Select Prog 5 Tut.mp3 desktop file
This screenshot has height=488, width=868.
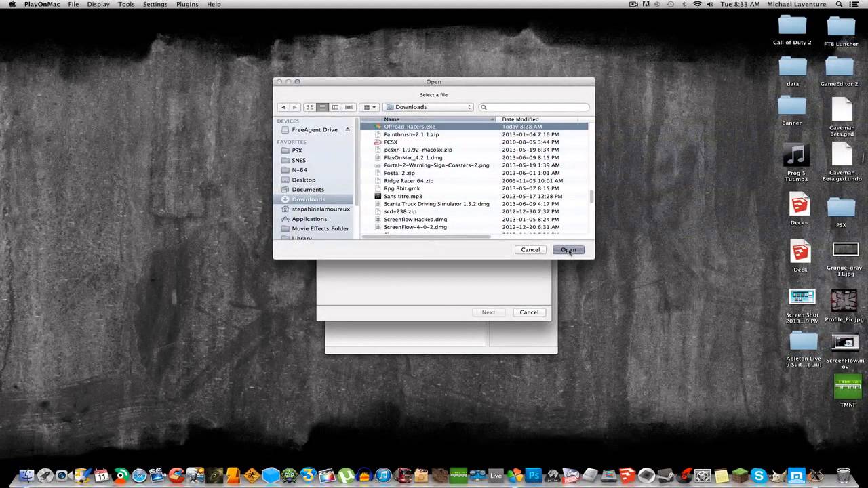point(796,163)
